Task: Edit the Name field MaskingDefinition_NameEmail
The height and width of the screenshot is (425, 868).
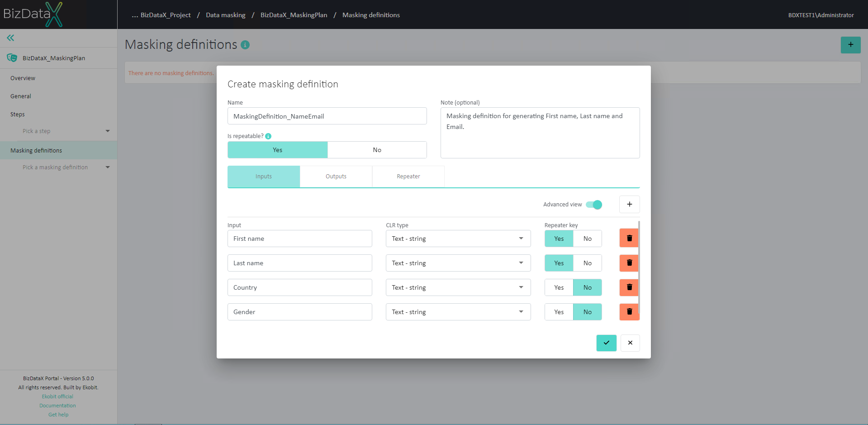Action: pos(327,116)
